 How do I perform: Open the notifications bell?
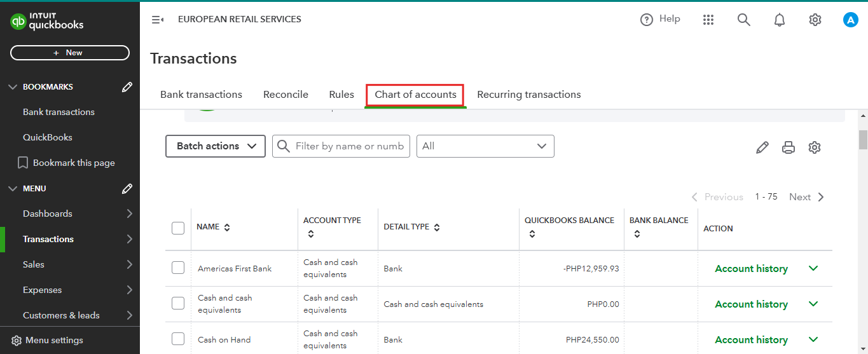pos(780,20)
